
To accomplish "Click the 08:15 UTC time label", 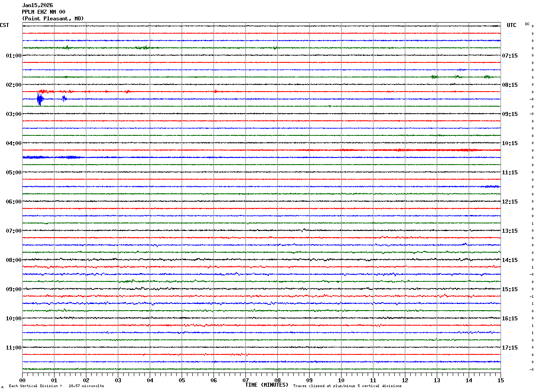I will coord(510,85).
